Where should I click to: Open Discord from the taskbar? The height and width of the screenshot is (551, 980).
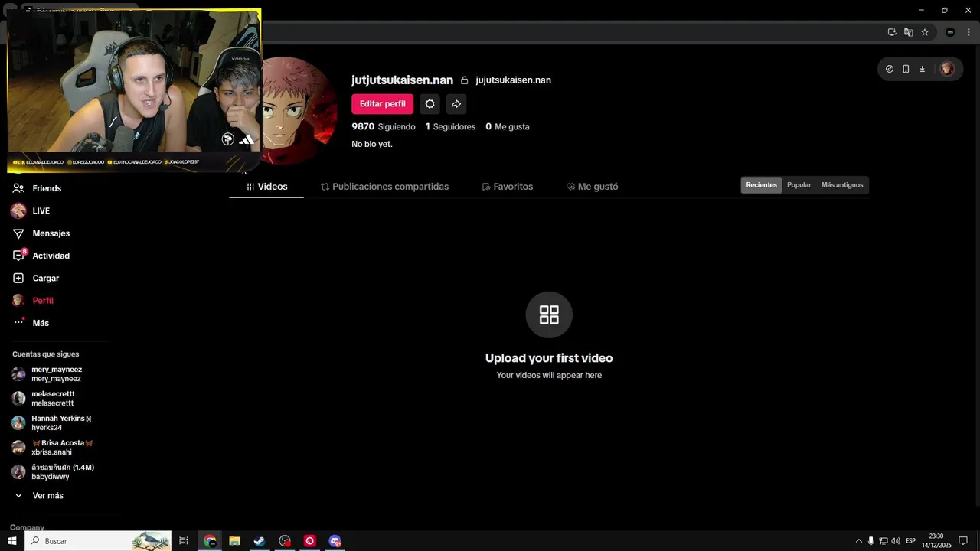point(335,541)
